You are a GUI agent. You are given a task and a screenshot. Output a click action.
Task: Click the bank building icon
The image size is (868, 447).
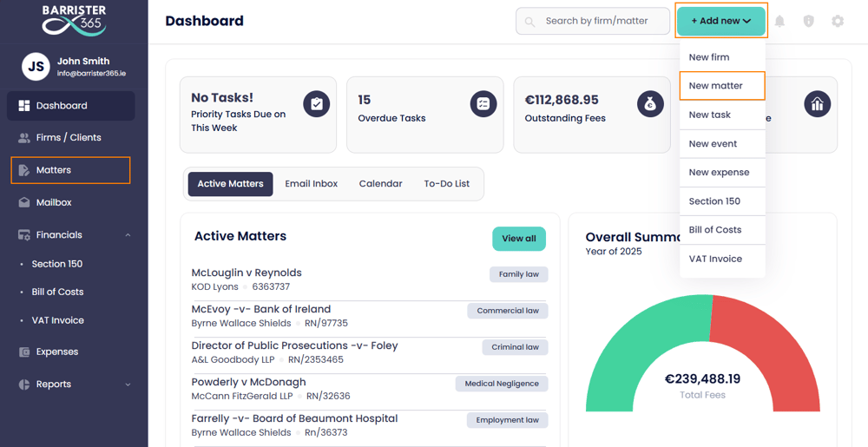[817, 104]
